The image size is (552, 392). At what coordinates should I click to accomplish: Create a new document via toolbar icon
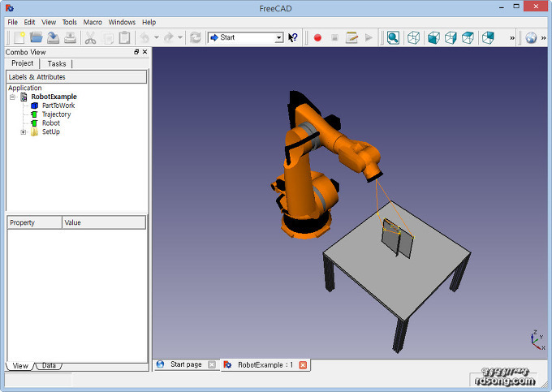pos(19,37)
